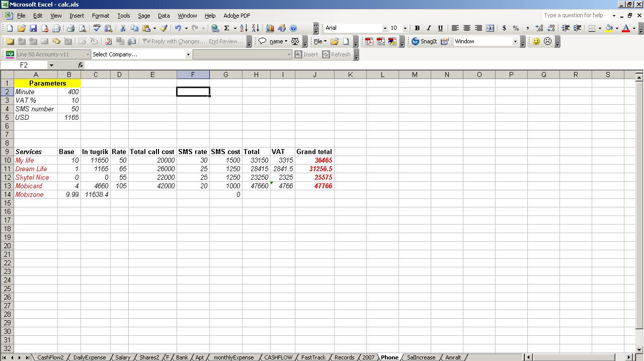Image resolution: width=644 pixels, height=361 pixels.
Task: Switch to the SalIncrease sheet tab
Action: point(421,357)
